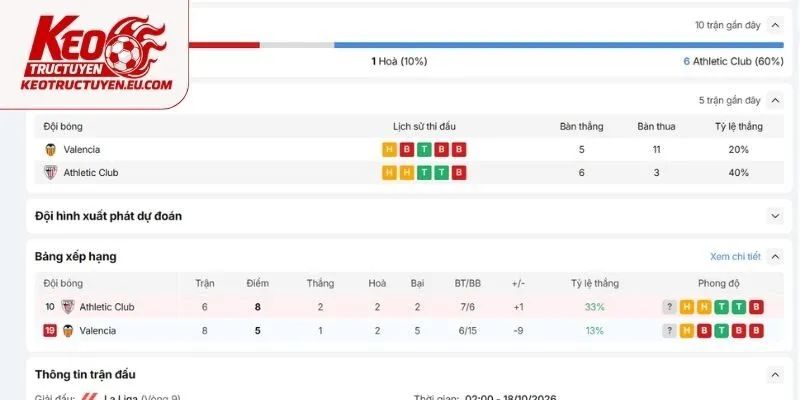
Task: Collapse the 10 trận gần đây section
Action: 775,25
